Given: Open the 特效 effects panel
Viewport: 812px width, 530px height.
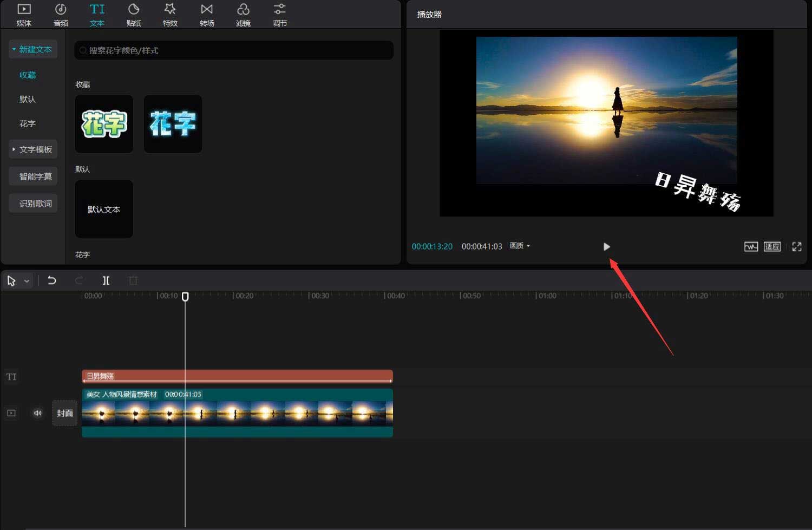Looking at the screenshot, I should click(170, 15).
